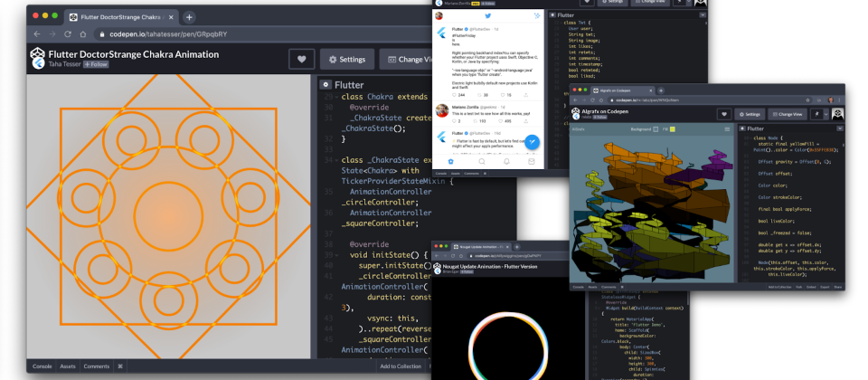This screenshot has width=868, height=380.
Task: Bookmark the Algrafx page with the star icon
Action: pos(807,100)
